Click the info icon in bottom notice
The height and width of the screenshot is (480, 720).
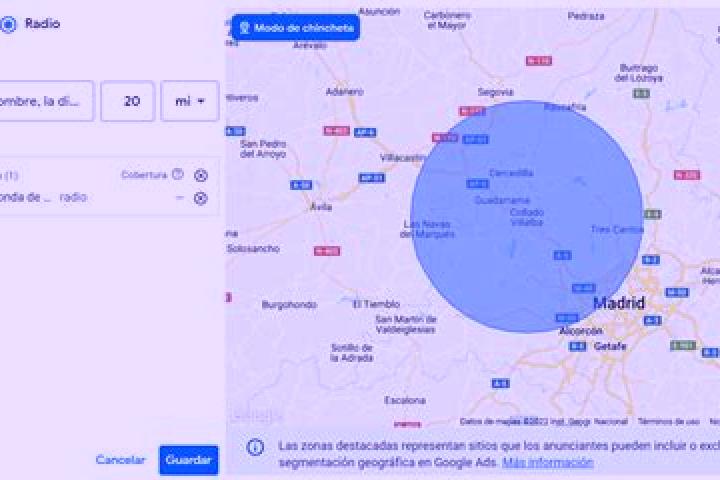[x=255, y=447]
